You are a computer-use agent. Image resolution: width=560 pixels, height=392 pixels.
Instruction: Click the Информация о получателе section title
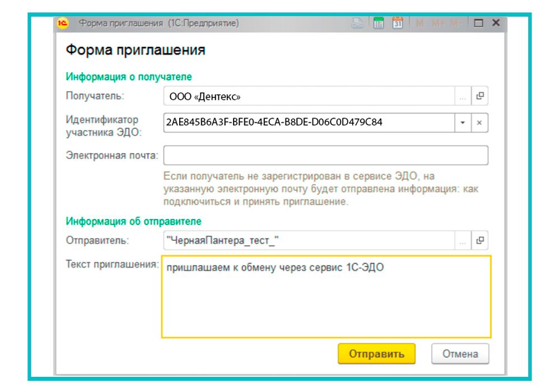(x=129, y=77)
